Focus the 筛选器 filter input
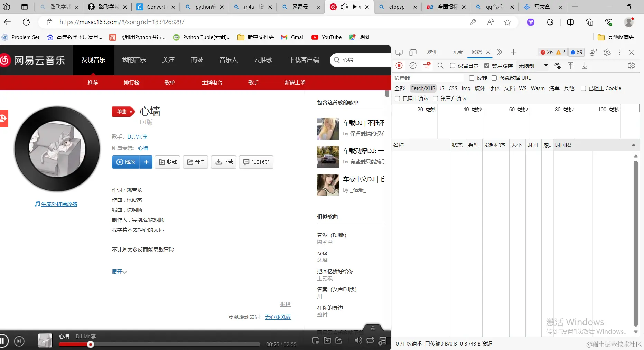This screenshot has width=644, height=350. [x=428, y=78]
